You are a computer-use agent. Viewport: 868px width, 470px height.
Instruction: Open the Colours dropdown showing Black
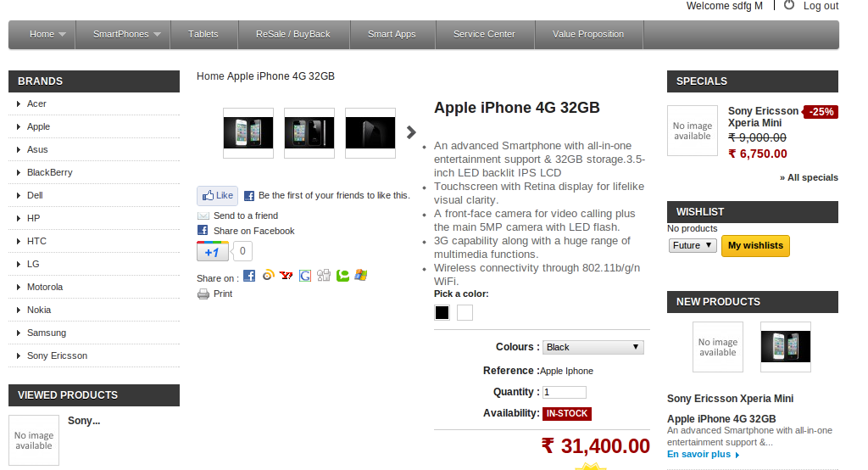593,347
